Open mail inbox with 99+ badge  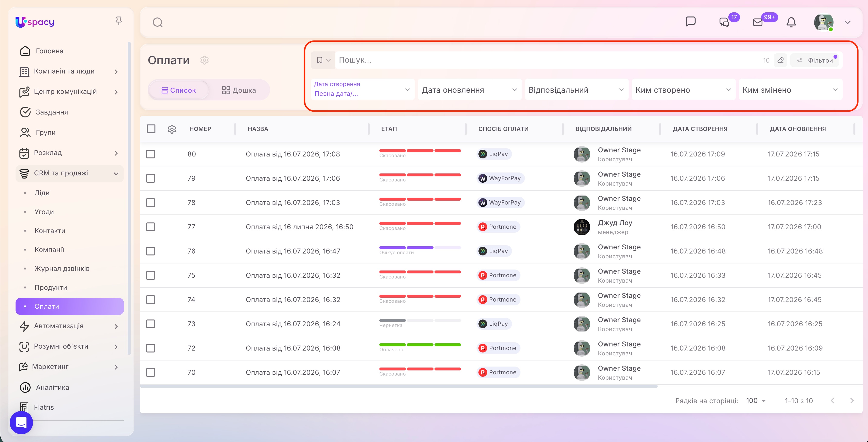[758, 23]
